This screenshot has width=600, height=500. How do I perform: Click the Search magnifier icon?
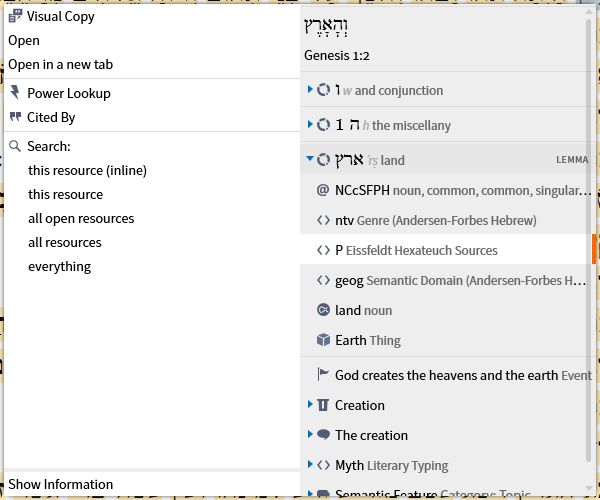[15, 146]
